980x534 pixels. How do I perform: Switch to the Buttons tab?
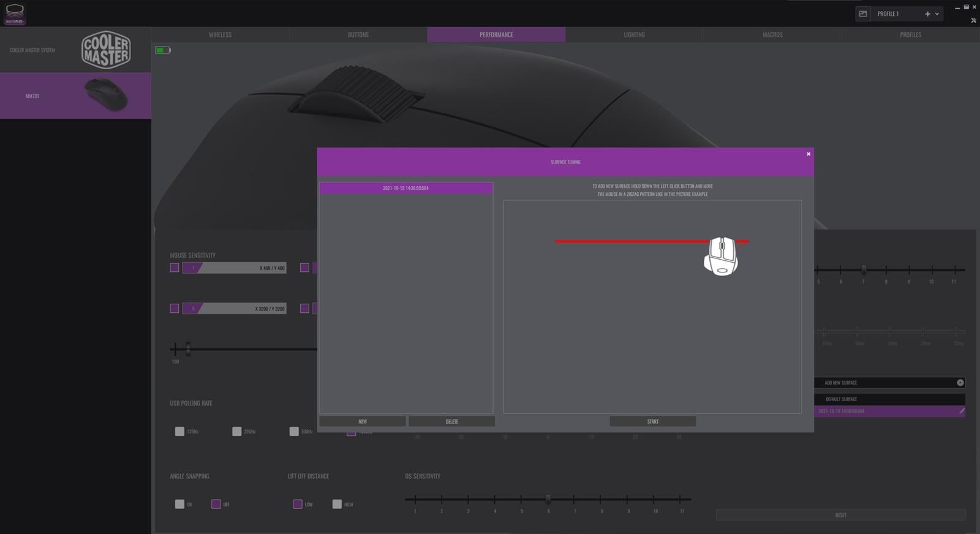pos(358,35)
